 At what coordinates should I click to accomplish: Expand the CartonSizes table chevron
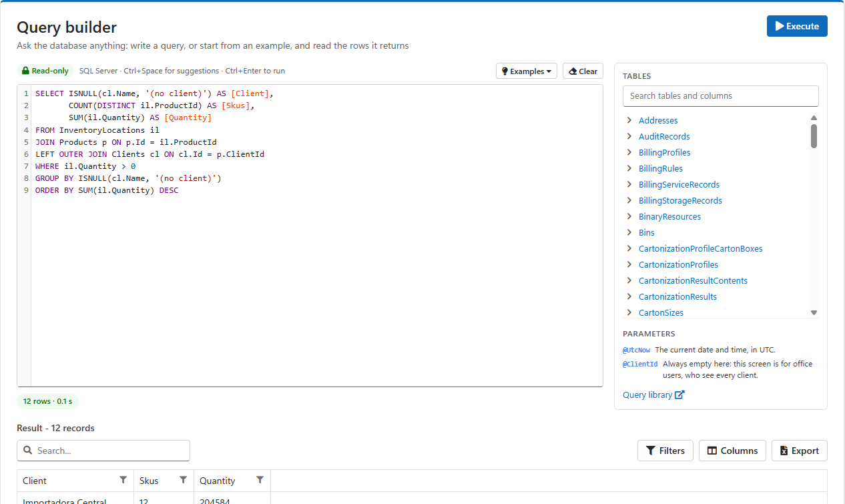coord(629,312)
